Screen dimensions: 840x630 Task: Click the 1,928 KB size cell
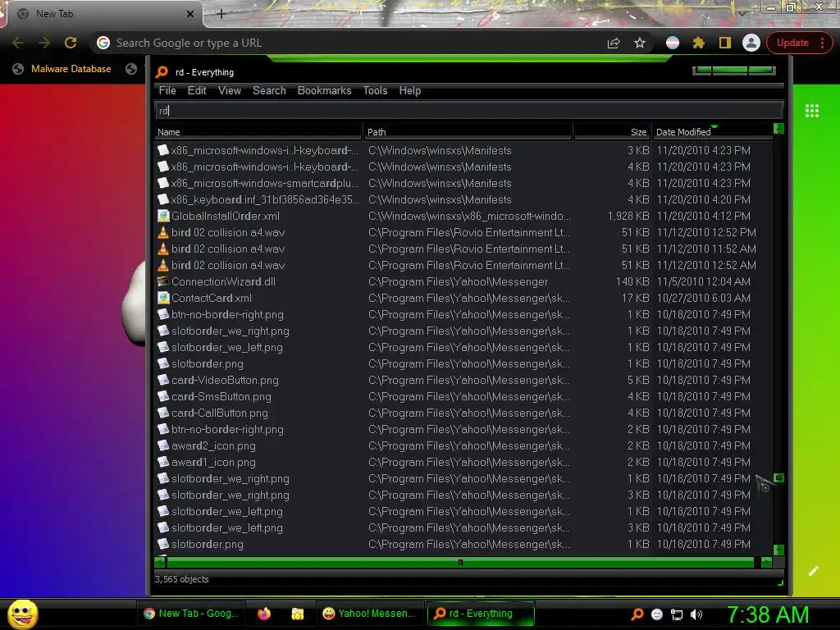point(628,216)
